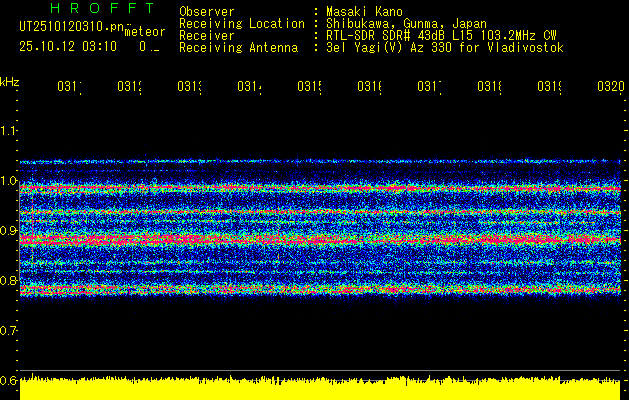Click the 0312 time marker
The image size is (629, 400).
(129, 86)
